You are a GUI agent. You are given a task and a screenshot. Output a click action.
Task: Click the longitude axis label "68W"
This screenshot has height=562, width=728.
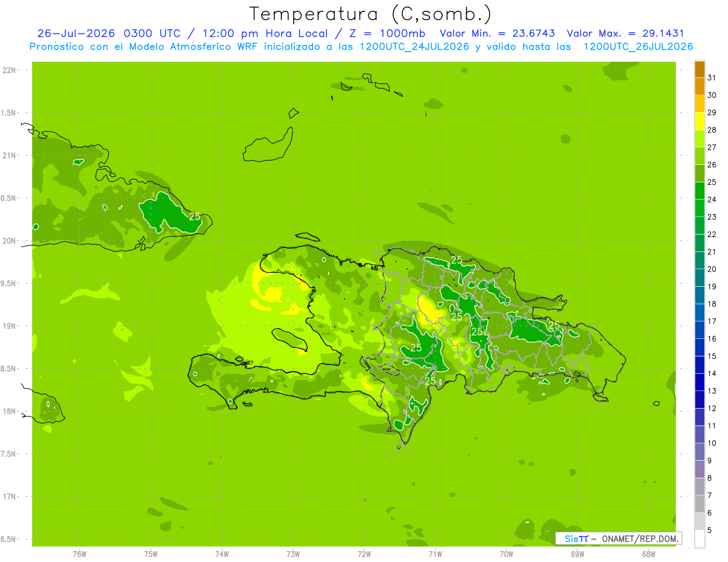tap(649, 554)
